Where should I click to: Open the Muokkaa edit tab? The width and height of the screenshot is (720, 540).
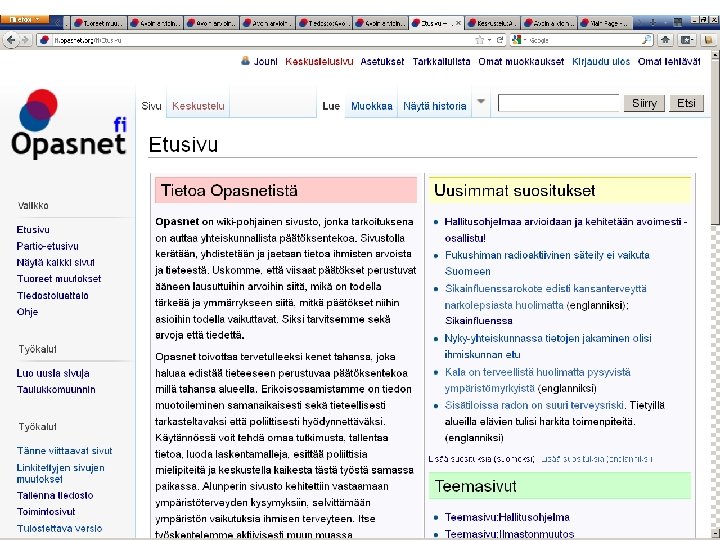point(371,106)
